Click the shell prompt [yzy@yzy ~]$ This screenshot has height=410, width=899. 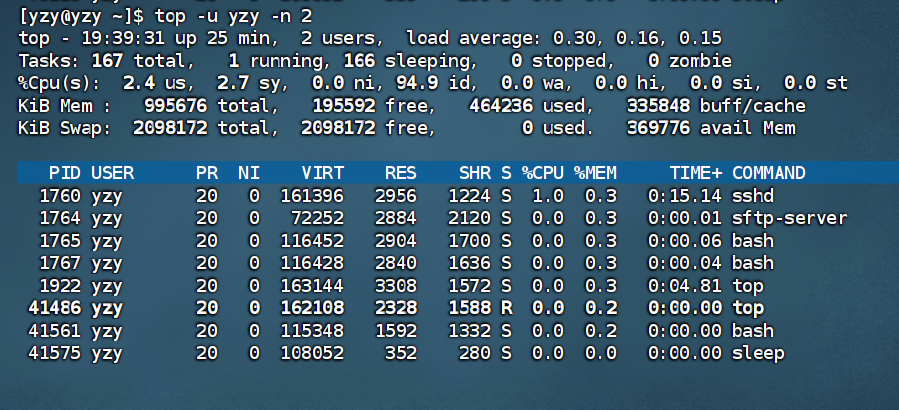[x=81, y=16]
